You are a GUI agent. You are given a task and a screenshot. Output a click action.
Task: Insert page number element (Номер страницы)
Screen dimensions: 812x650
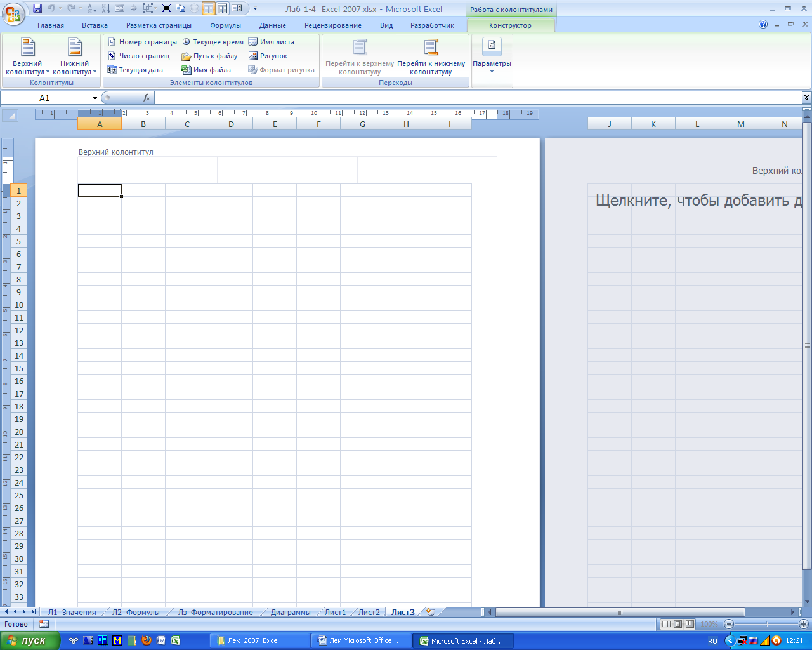pyautogui.click(x=142, y=42)
